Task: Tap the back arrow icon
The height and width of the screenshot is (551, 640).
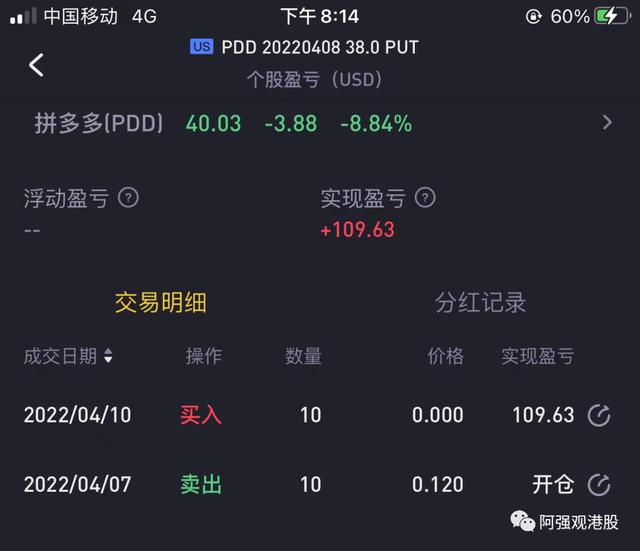Action: [x=36, y=65]
